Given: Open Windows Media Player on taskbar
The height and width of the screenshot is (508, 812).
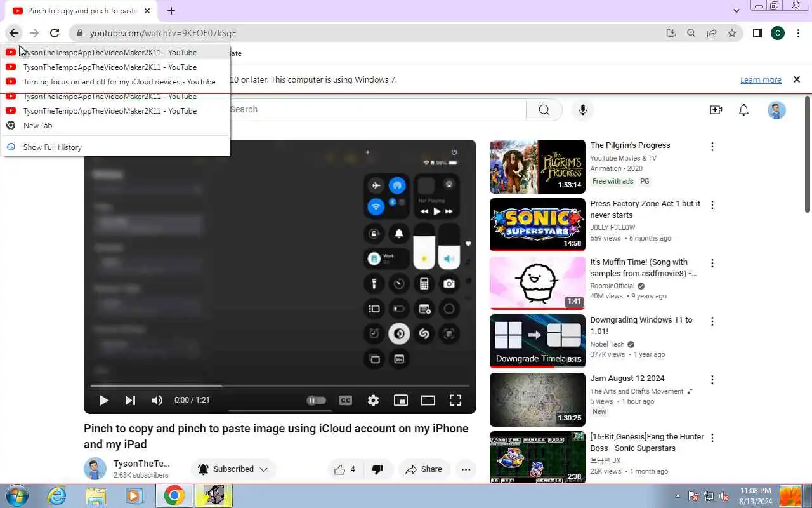Looking at the screenshot, I should pyautogui.click(x=134, y=496).
